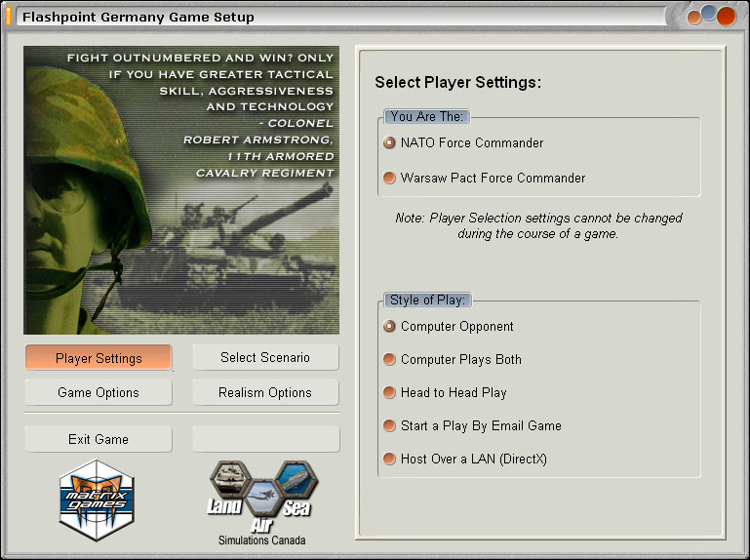Select Head to Head Play
The width and height of the screenshot is (750, 560).
389,392
